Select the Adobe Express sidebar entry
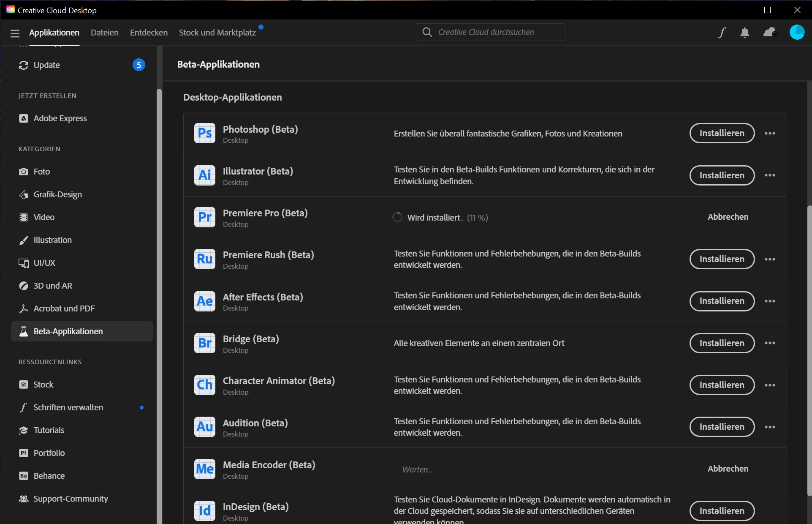The height and width of the screenshot is (524, 812). 60,118
